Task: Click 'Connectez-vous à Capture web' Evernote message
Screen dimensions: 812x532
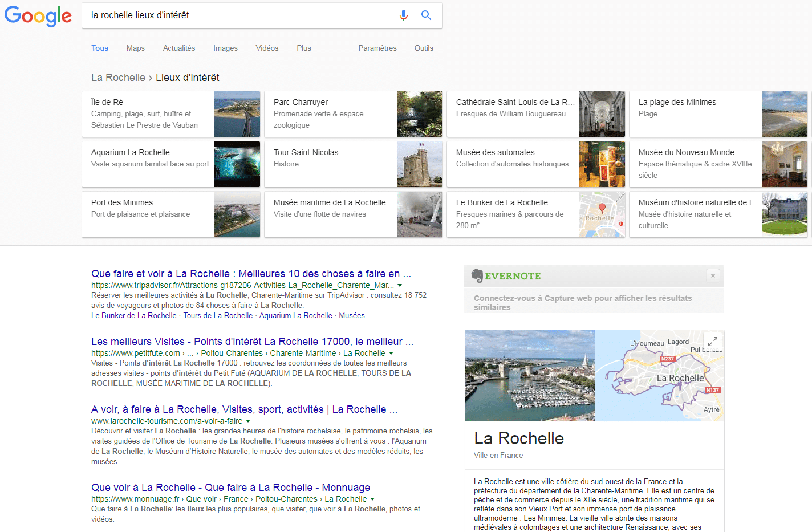Action: click(x=583, y=303)
